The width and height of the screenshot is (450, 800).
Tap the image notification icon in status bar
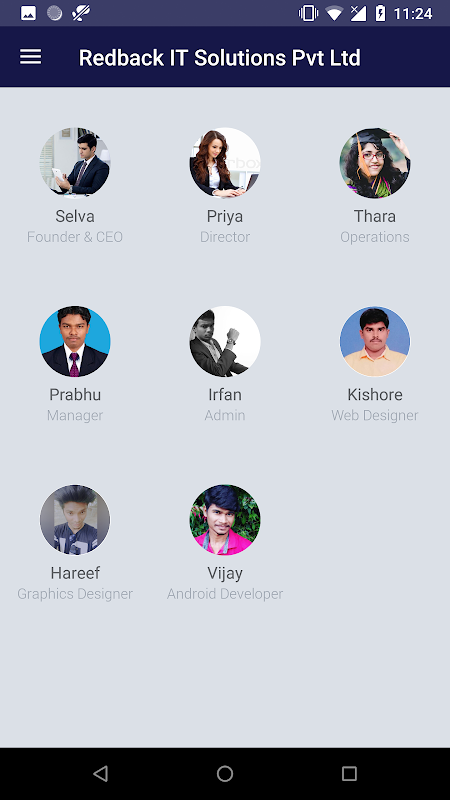[29, 13]
